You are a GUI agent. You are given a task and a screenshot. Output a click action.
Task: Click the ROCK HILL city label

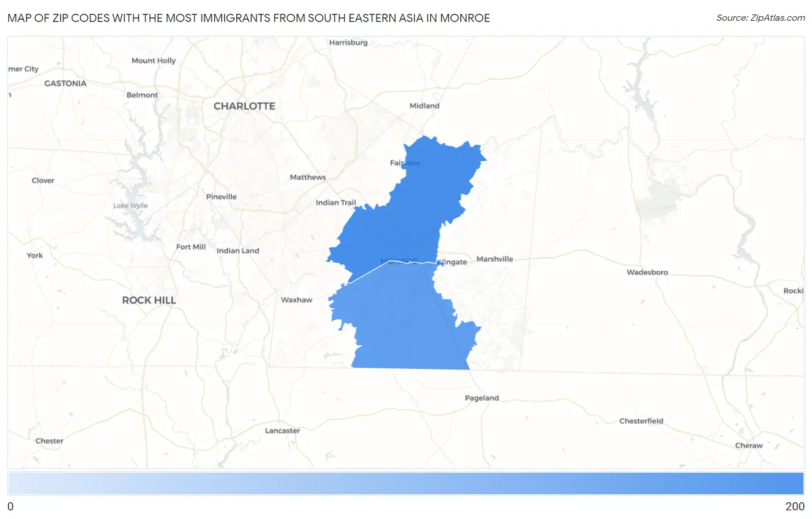pos(149,300)
